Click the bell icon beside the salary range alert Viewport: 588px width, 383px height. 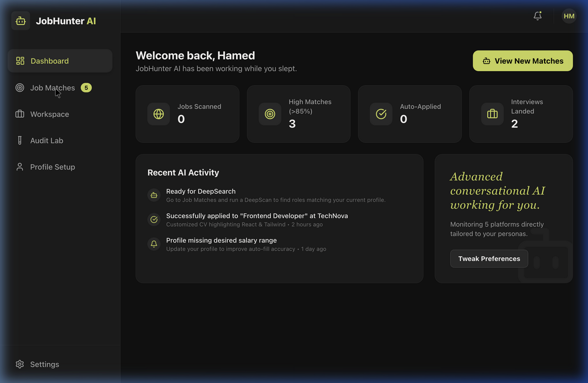[x=154, y=244]
